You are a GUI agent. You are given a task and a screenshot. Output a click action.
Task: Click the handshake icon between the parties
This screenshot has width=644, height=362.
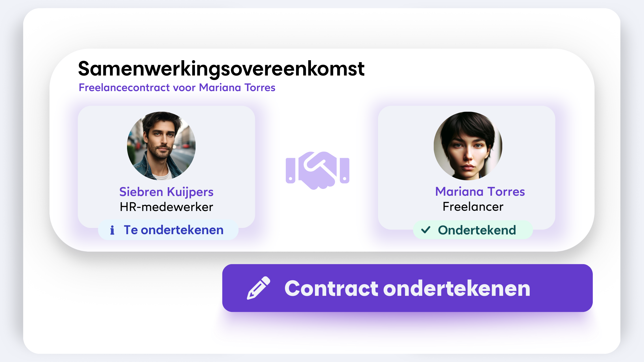(317, 170)
